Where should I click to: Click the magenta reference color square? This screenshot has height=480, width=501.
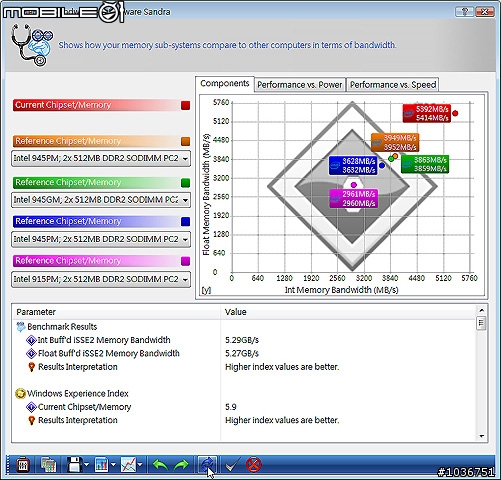pyautogui.click(x=185, y=261)
